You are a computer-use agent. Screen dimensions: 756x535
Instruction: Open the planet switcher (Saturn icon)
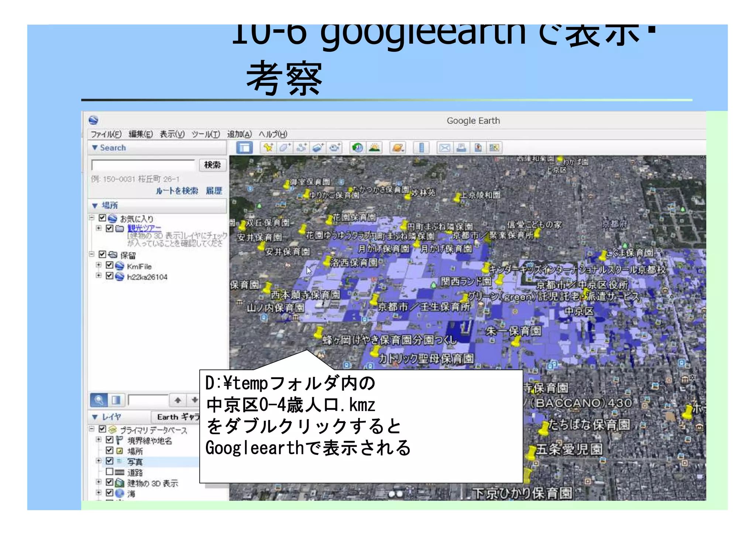(398, 148)
